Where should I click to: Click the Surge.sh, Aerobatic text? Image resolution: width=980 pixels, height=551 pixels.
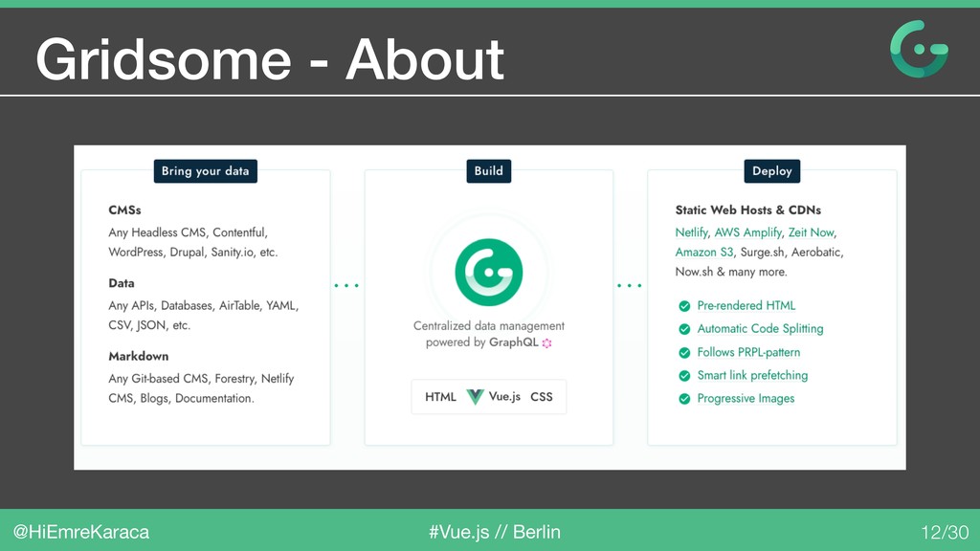click(791, 253)
